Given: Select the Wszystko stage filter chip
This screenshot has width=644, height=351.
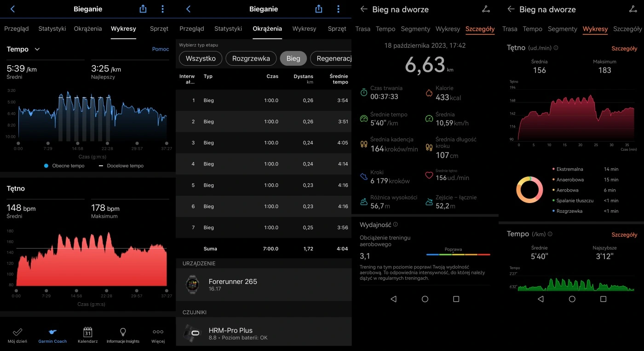Looking at the screenshot, I should coord(201,58).
